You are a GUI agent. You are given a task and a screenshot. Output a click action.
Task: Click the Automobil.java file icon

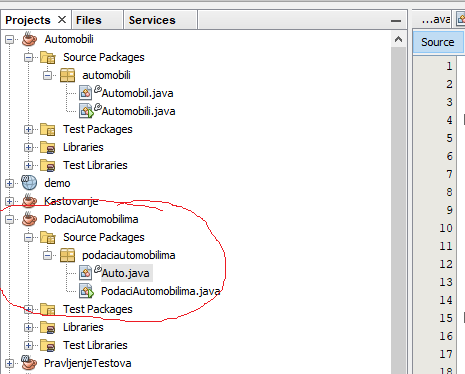tap(86, 93)
